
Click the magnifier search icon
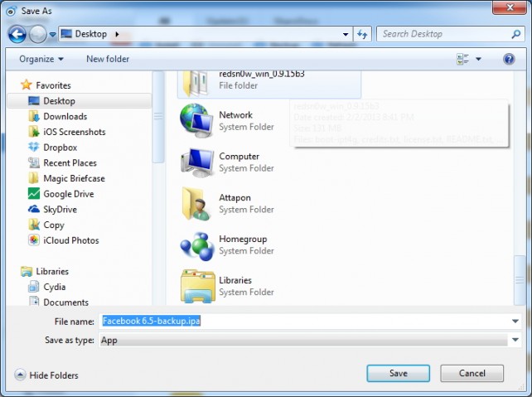(x=515, y=34)
